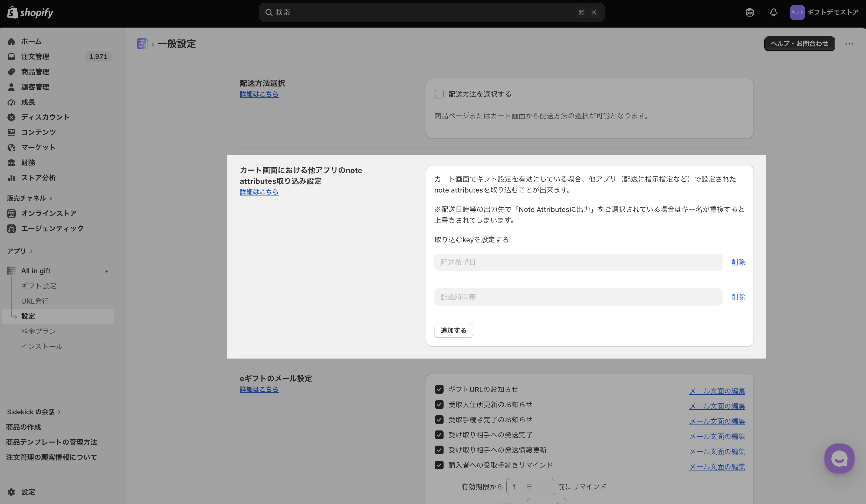866x504 pixels.
Task: Click the search magnifier icon
Action: coord(269,12)
